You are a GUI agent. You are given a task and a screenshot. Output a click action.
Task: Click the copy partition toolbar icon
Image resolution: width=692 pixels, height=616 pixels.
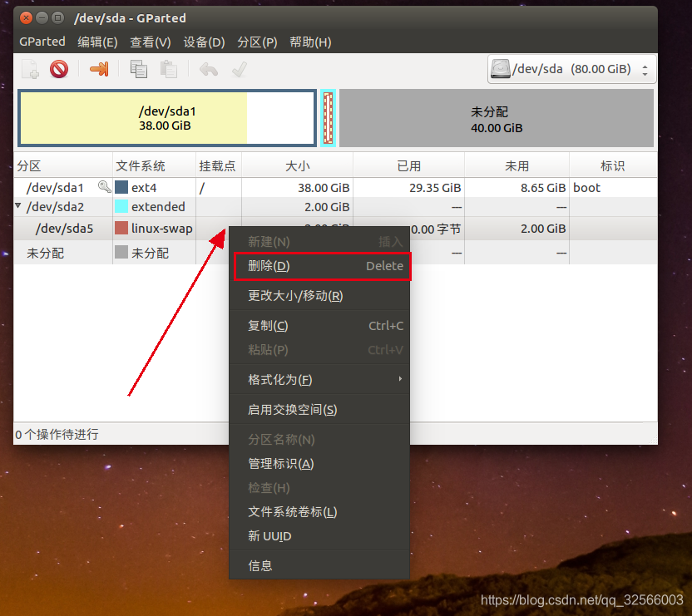click(x=139, y=69)
